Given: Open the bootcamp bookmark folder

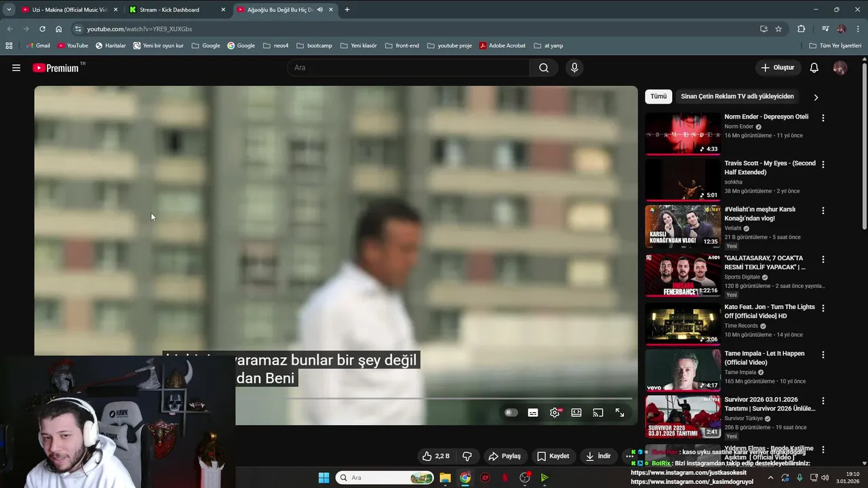Looking at the screenshot, I should click(314, 45).
